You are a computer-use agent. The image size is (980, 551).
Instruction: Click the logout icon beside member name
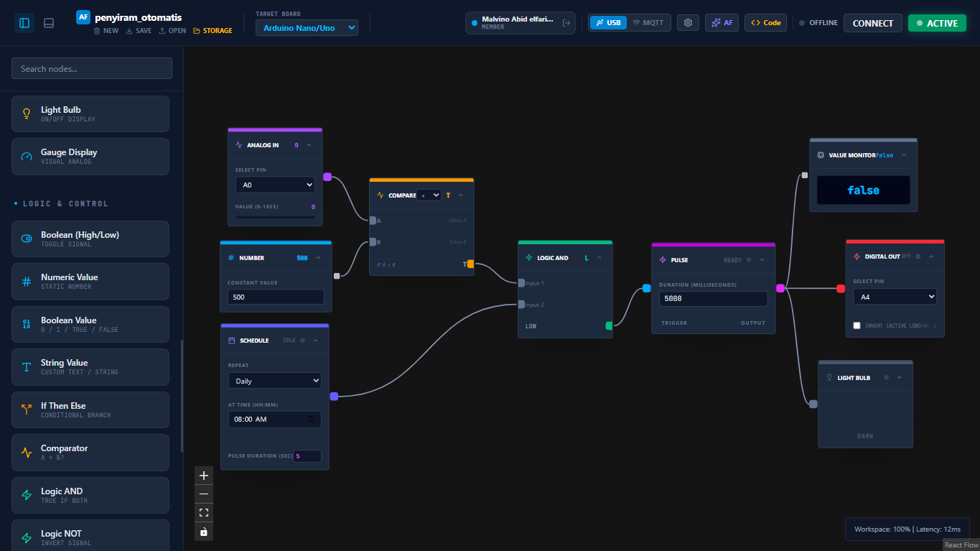tap(566, 23)
